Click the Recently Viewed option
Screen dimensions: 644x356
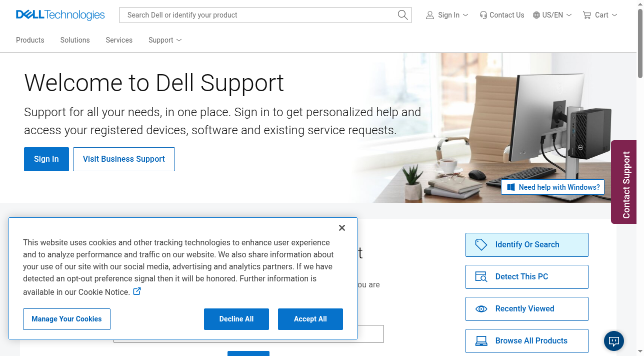click(x=527, y=309)
